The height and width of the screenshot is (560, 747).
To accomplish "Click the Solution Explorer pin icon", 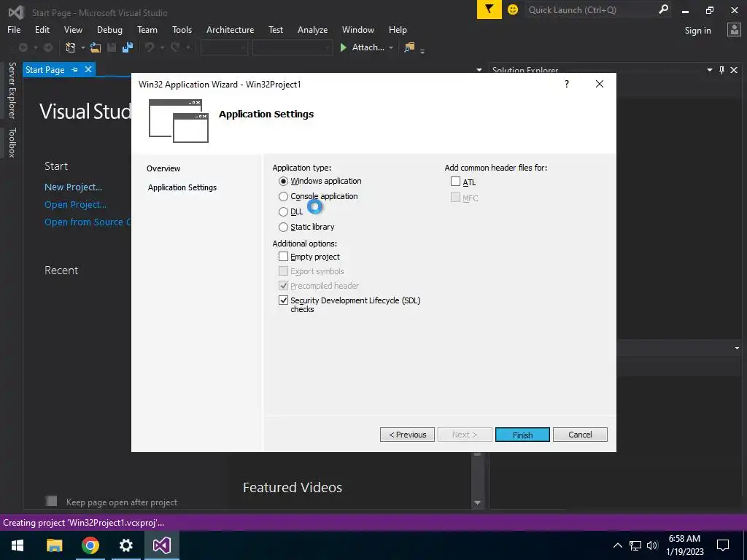I will click(721, 70).
